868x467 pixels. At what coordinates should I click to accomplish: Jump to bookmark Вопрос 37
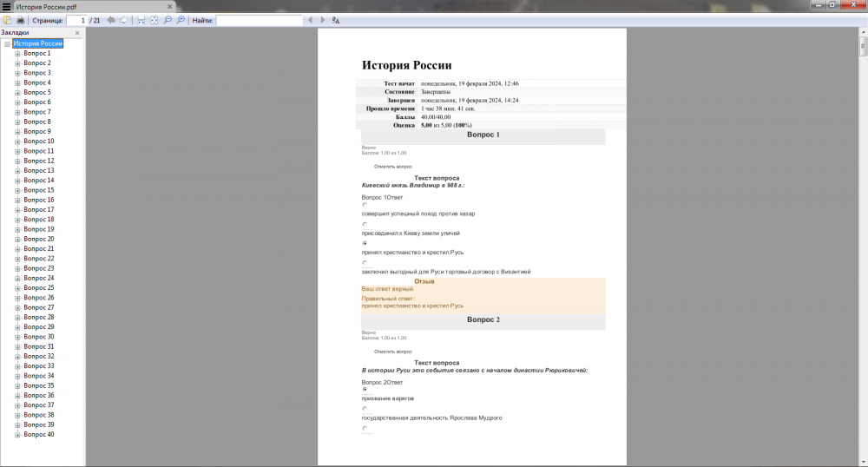(39, 405)
